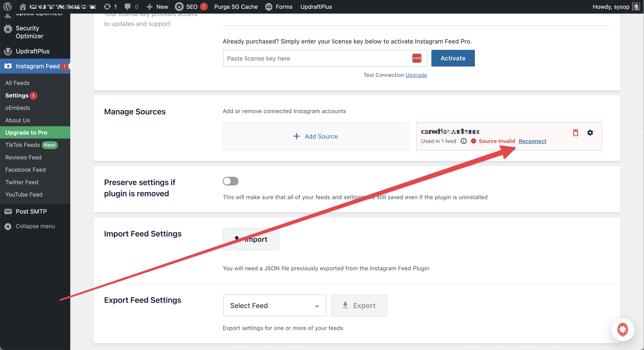The image size is (644, 350).
Task: Open the WordPress logo menu
Action: tap(7, 7)
